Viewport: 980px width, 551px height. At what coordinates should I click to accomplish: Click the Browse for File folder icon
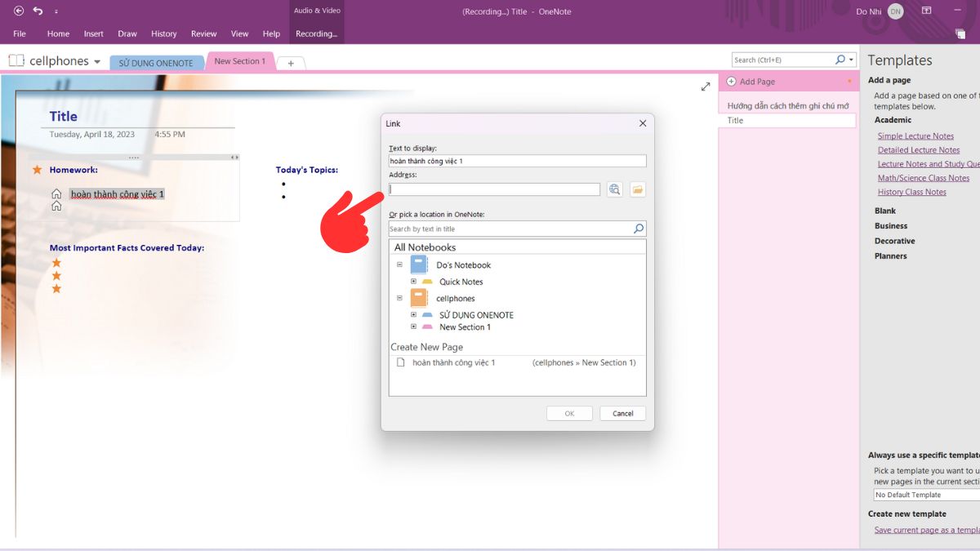pyautogui.click(x=638, y=189)
